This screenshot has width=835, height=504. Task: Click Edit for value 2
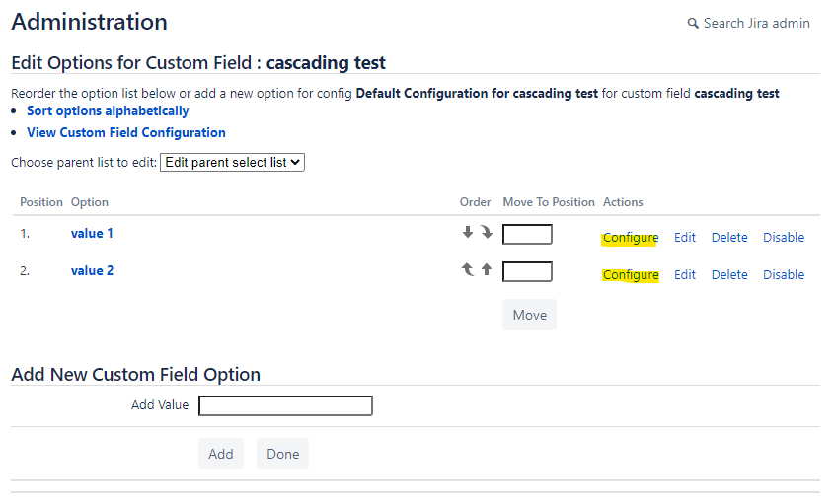tap(685, 275)
